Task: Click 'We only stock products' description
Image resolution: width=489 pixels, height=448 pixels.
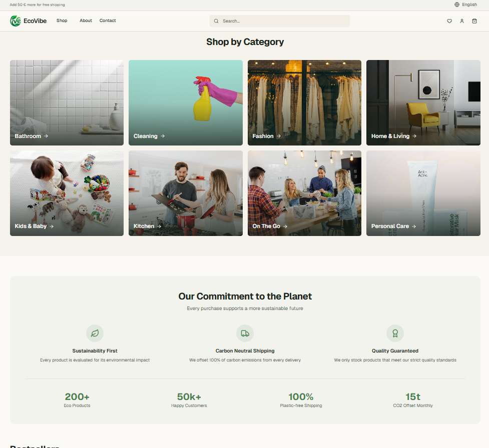Action: pos(395,360)
